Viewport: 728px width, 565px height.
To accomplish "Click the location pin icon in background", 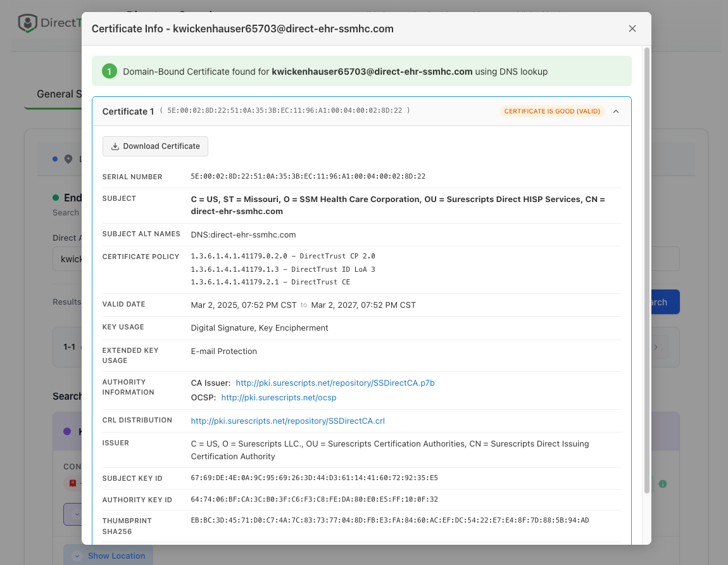I will pyautogui.click(x=68, y=159).
